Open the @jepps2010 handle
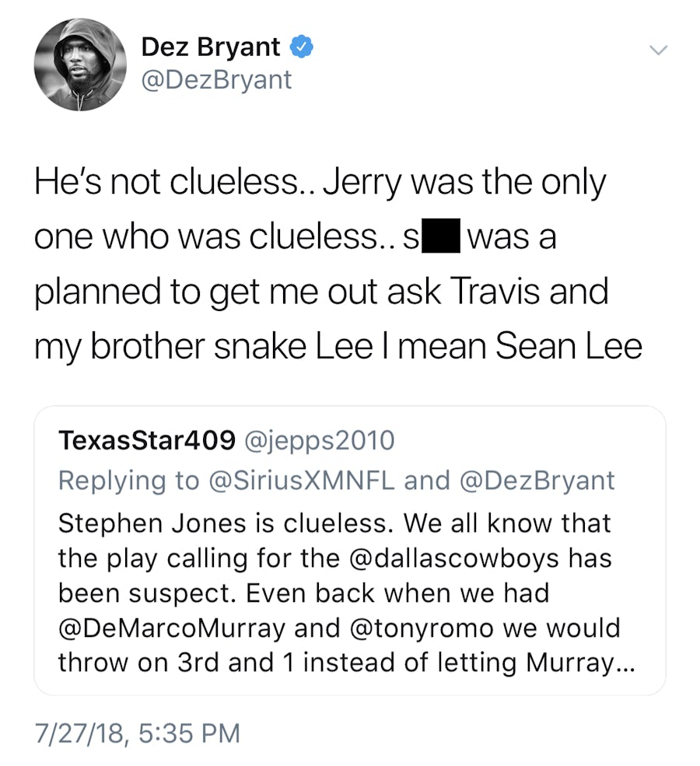 click(x=320, y=441)
